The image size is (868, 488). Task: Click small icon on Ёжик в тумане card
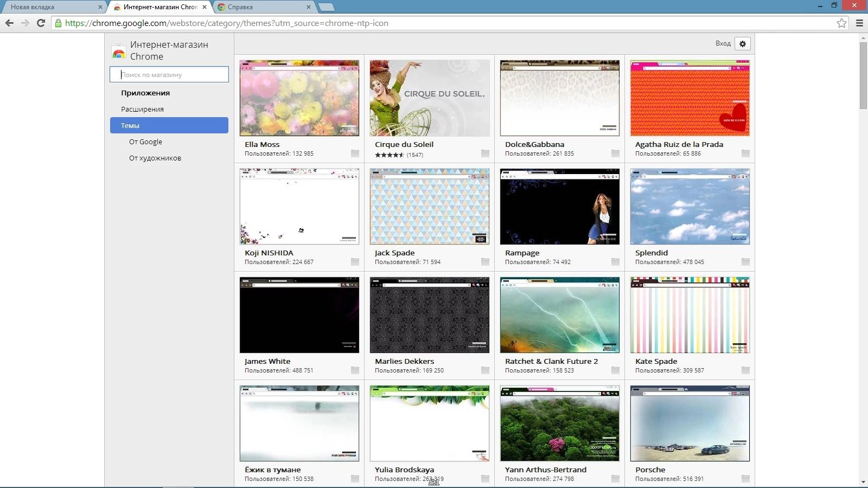[x=355, y=479]
